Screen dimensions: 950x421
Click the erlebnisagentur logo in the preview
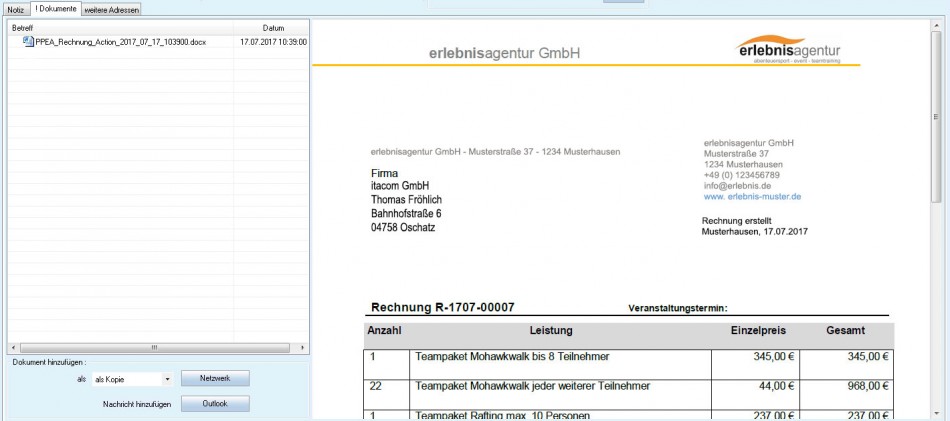pyautogui.click(x=788, y=50)
